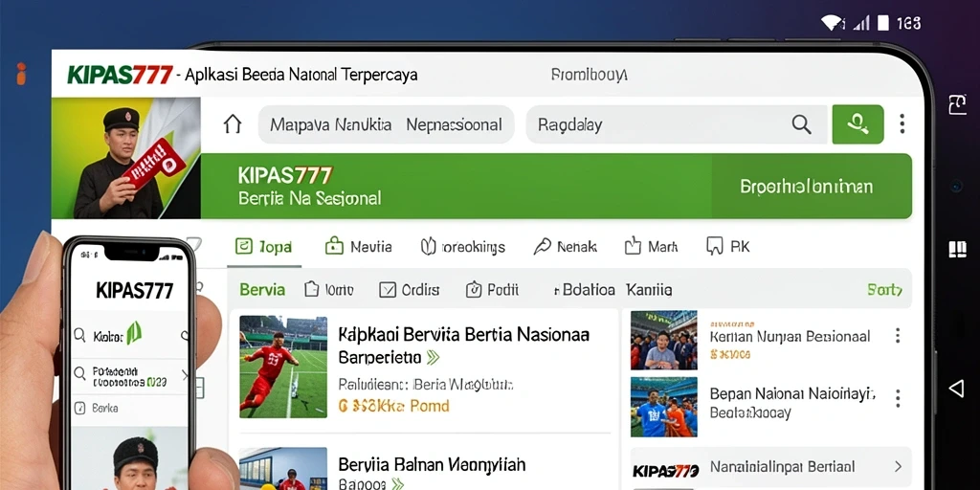Click the Wi-Fi status icon

point(832,23)
